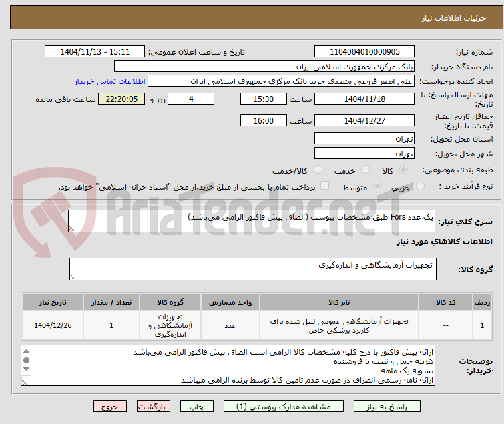Click the response deadline date 1404/11/18 field
504x424 pixels.
click(364, 99)
